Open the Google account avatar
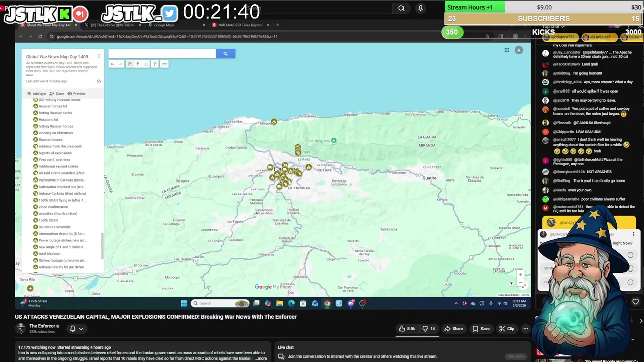This screenshot has height=362, width=644. pyautogui.click(x=519, y=50)
